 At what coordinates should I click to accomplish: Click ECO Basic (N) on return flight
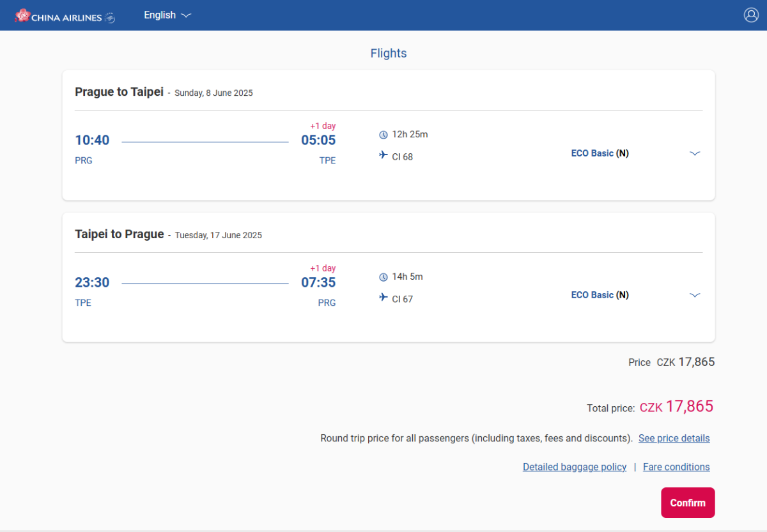click(x=600, y=295)
